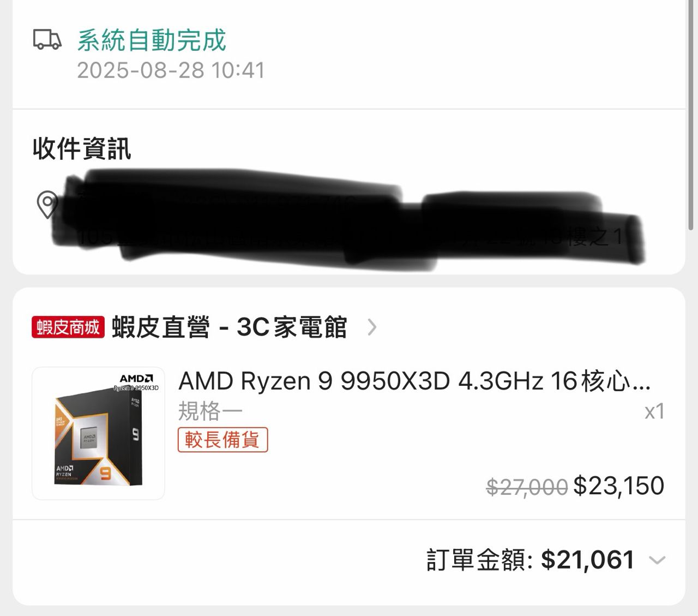The width and height of the screenshot is (698, 616).
Task: Click the 2025-08-28 10:41 timestamp
Action: (171, 70)
